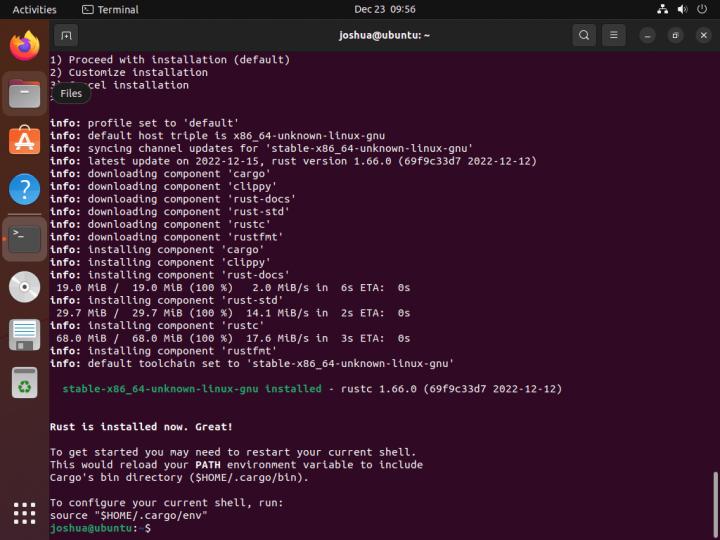The image size is (720, 540).
Task: Open the network status icon
Action: 662,9
